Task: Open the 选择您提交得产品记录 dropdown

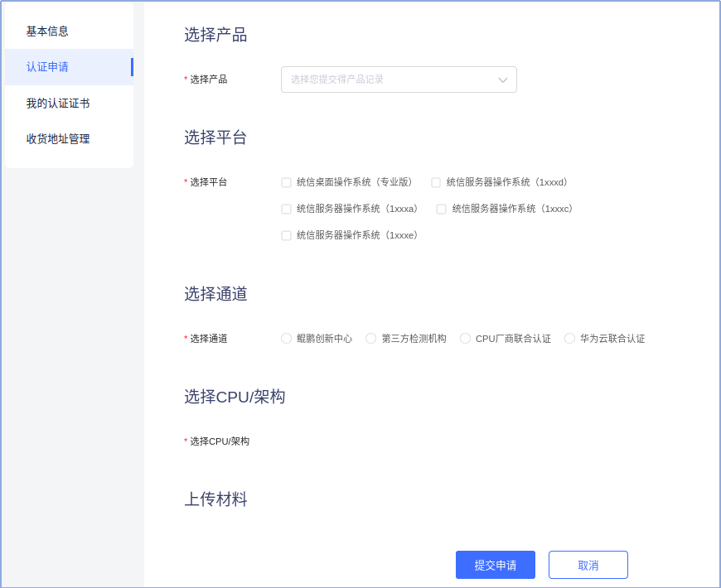Action: [399, 80]
